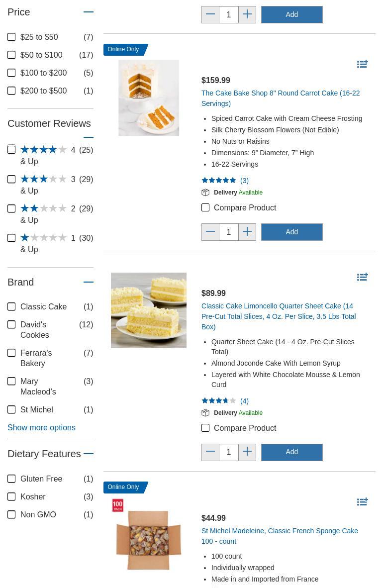
Task: Check the $50 to $100 price filter
Action: pyautogui.click(x=11, y=55)
